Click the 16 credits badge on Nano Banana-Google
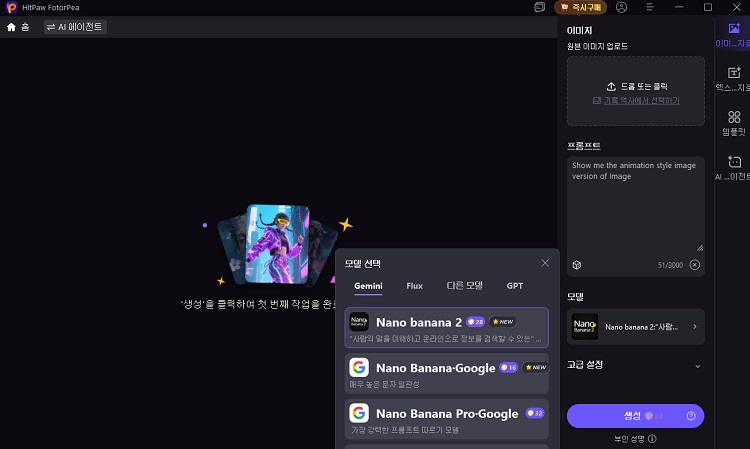The width and height of the screenshot is (750, 449). pos(508,367)
